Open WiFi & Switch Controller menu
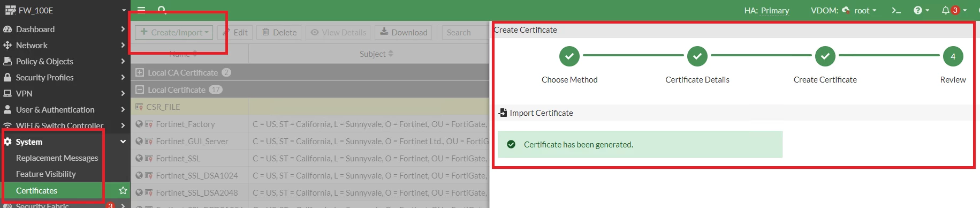 pos(65,125)
